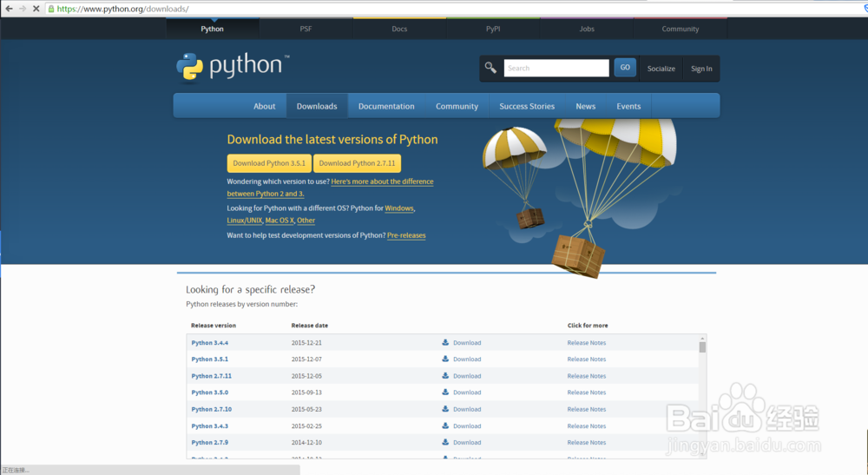Click the 'Release date' column header
The width and height of the screenshot is (868, 475).
(310, 326)
